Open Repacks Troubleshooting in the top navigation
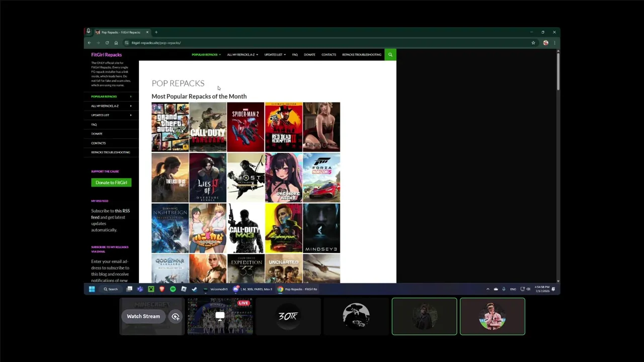The width and height of the screenshot is (644, 362). (362, 54)
